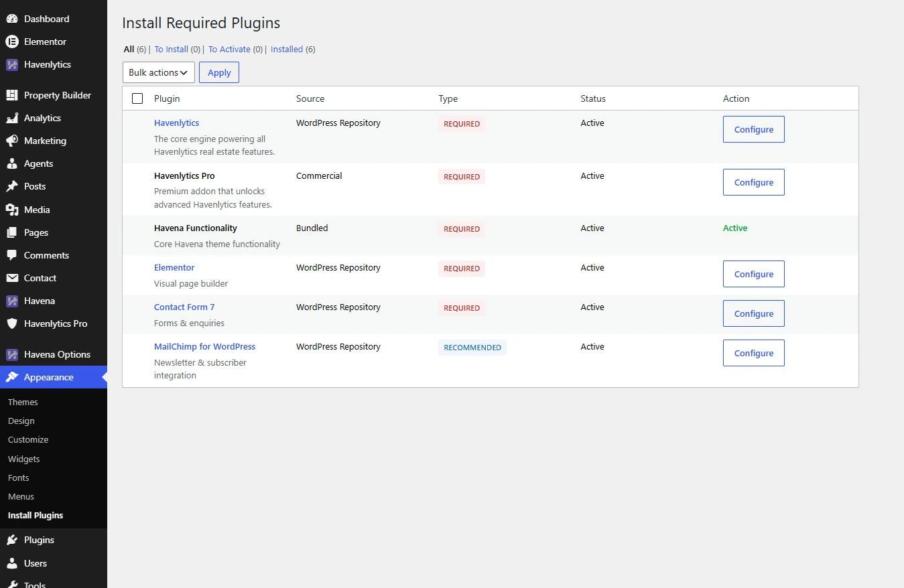This screenshot has height=588, width=904.
Task: Configure the Contact Form 7 plugin
Action: point(753,313)
